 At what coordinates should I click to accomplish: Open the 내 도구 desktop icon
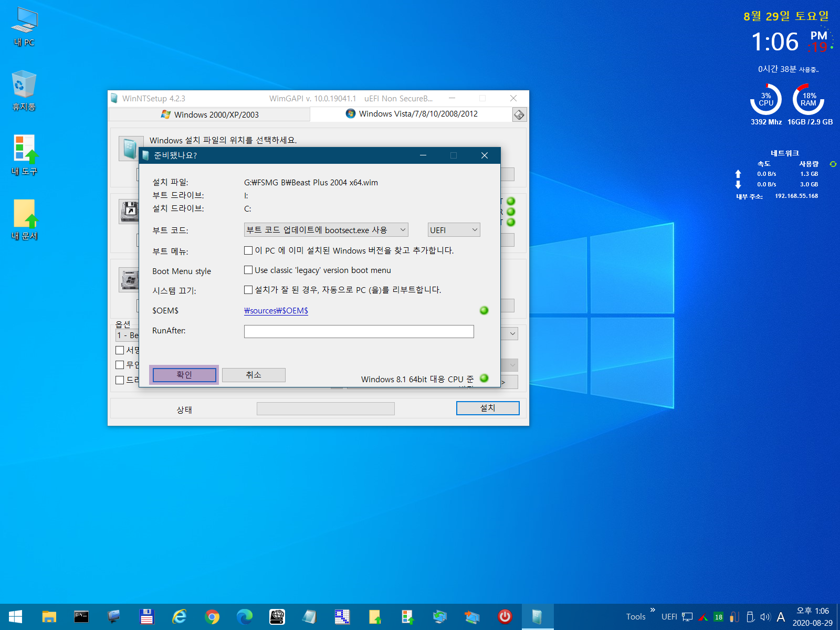pyautogui.click(x=24, y=155)
